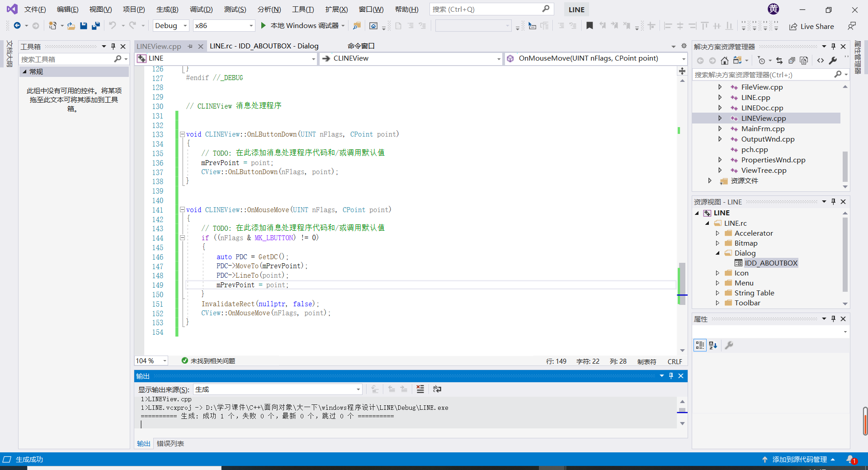Pin the 输出 output window
Image resolution: width=868 pixels, height=470 pixels.
click(671, 375)
